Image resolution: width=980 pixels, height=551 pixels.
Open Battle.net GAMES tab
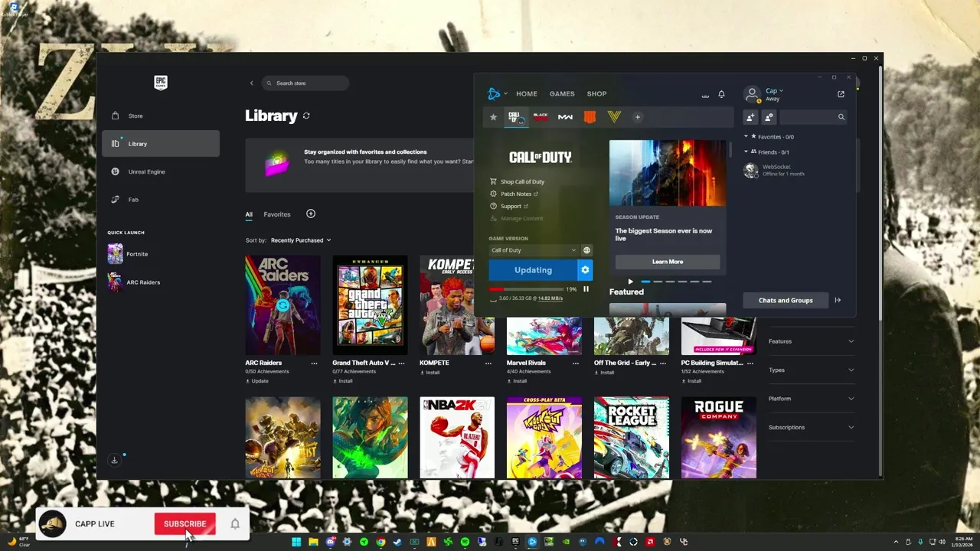coord(562,94)
